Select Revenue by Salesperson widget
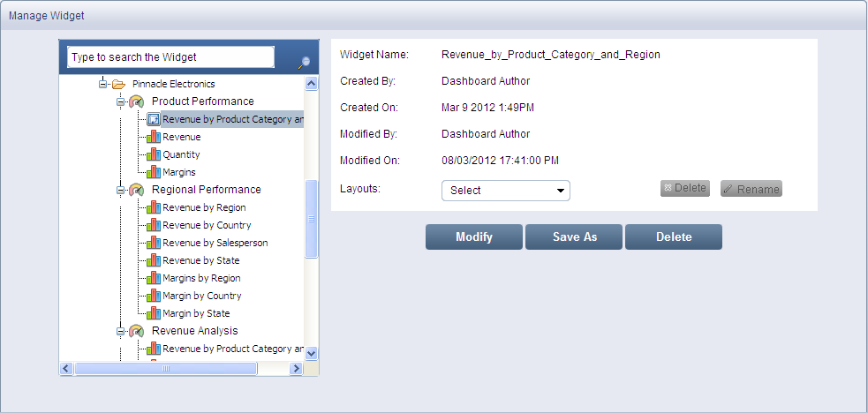The image size is (868, 413). 215,243
